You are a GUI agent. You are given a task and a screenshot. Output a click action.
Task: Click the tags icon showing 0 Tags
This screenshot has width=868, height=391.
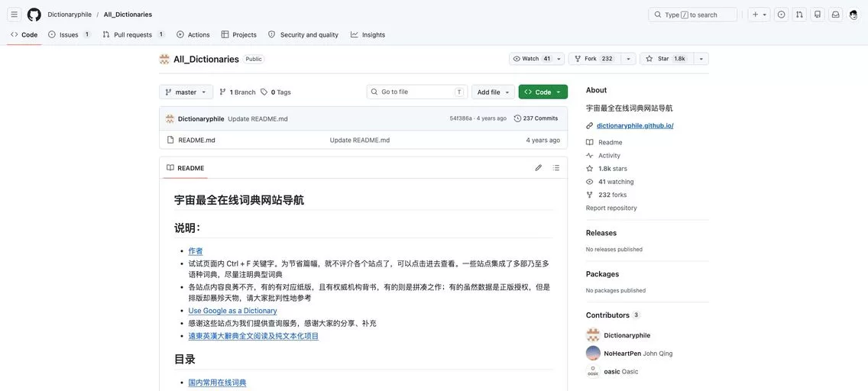point(264,92)
